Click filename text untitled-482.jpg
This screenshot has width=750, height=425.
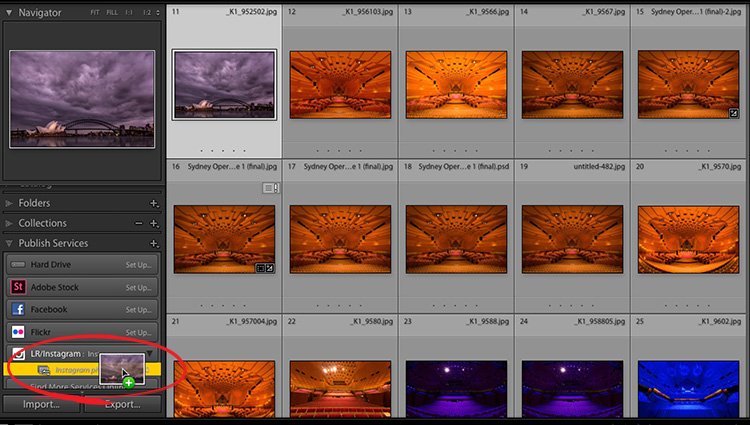point(599,166)
